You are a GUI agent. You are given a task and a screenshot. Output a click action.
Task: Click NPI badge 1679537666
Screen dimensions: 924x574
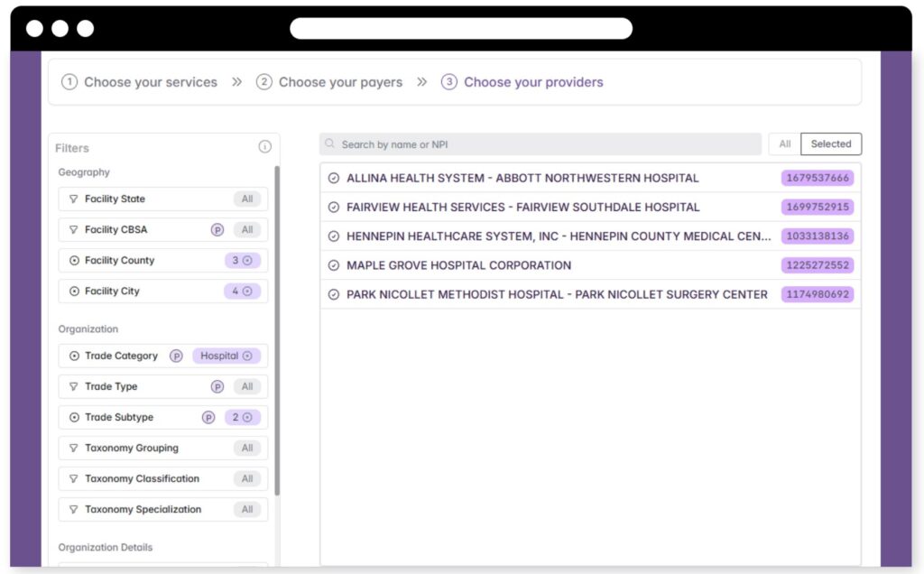pos(818,178)
